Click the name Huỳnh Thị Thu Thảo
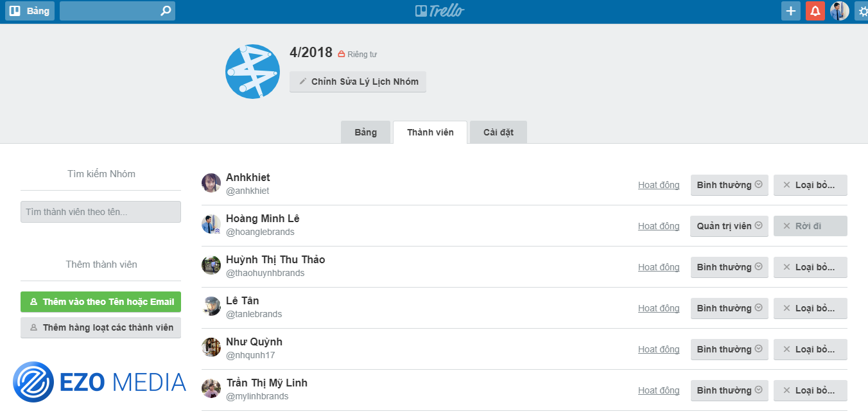 point(275,259)
